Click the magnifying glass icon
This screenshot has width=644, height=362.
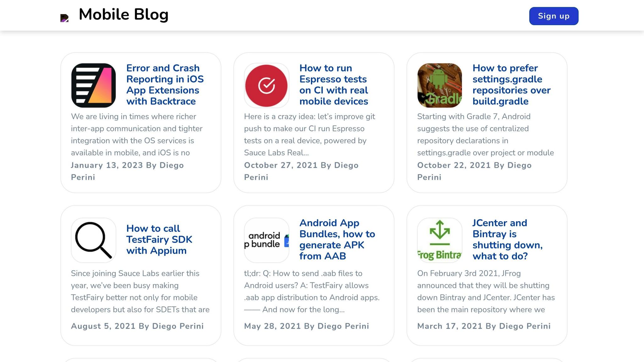(x=93, y=240)
